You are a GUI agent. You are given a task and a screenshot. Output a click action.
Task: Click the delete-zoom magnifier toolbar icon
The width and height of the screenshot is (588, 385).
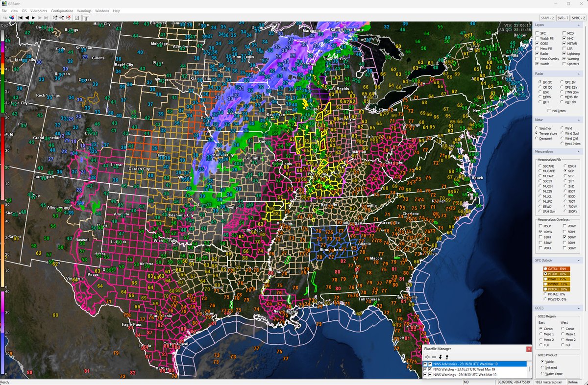68,18
